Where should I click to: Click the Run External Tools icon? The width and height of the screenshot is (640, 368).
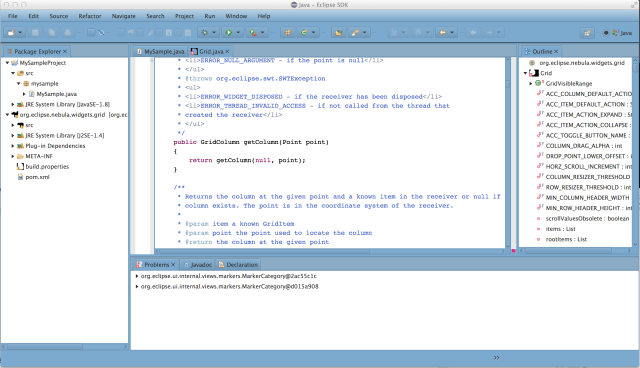click(253, 32)
